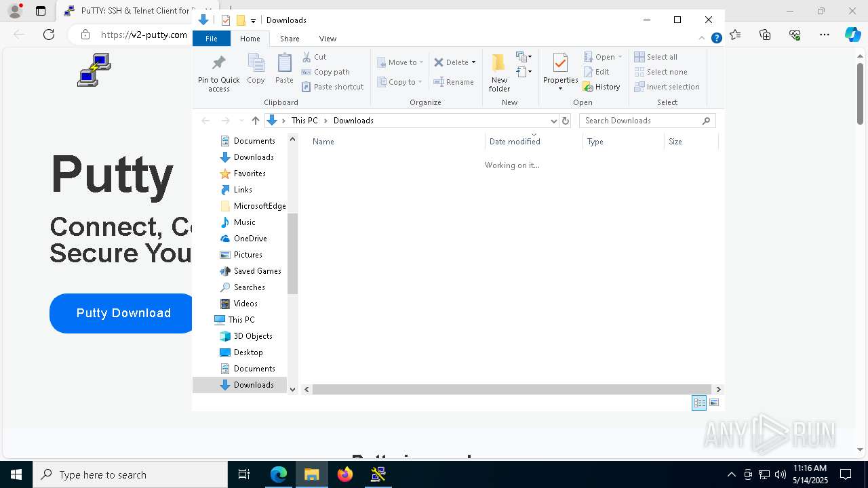Create a New folder
This screenshot has width=868, height=488.
(499, 73)
